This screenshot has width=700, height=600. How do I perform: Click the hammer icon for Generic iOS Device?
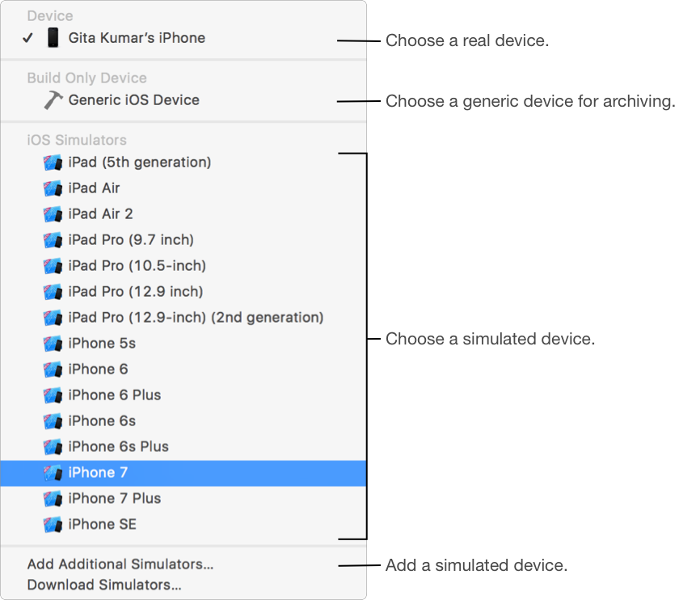(x=53, y=100)
